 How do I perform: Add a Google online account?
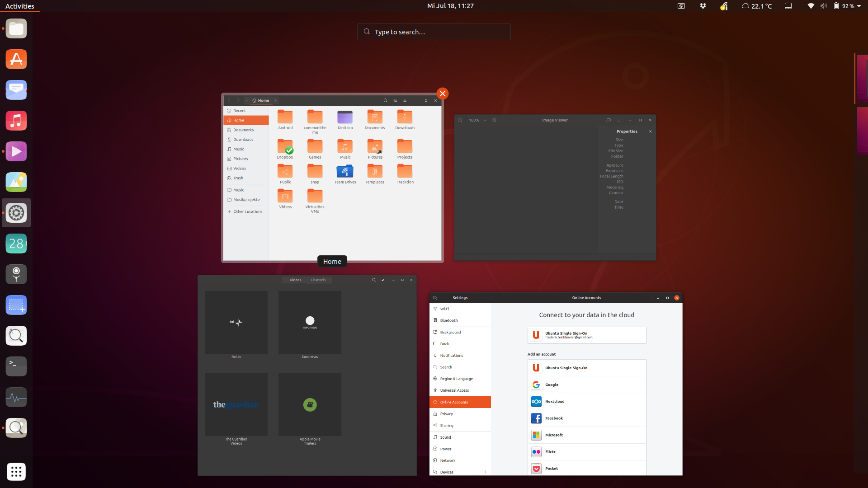pyautogui.click(x=587, y=385)
